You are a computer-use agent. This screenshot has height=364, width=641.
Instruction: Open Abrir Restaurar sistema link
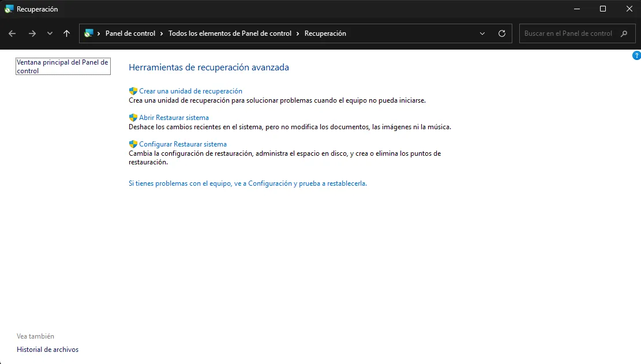click(x=174, y=118)
